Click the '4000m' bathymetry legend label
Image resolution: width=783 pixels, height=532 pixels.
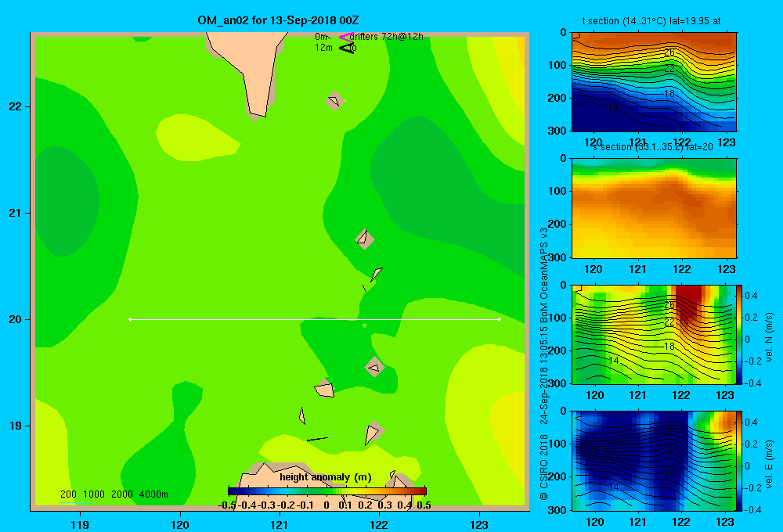pyautogui.click(x=153, y=494)
